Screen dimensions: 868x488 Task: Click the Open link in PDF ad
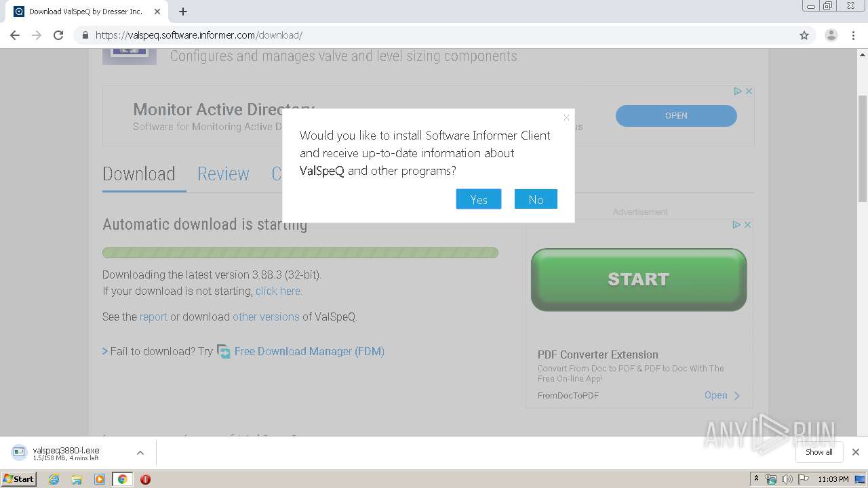[x=722, y=395]
